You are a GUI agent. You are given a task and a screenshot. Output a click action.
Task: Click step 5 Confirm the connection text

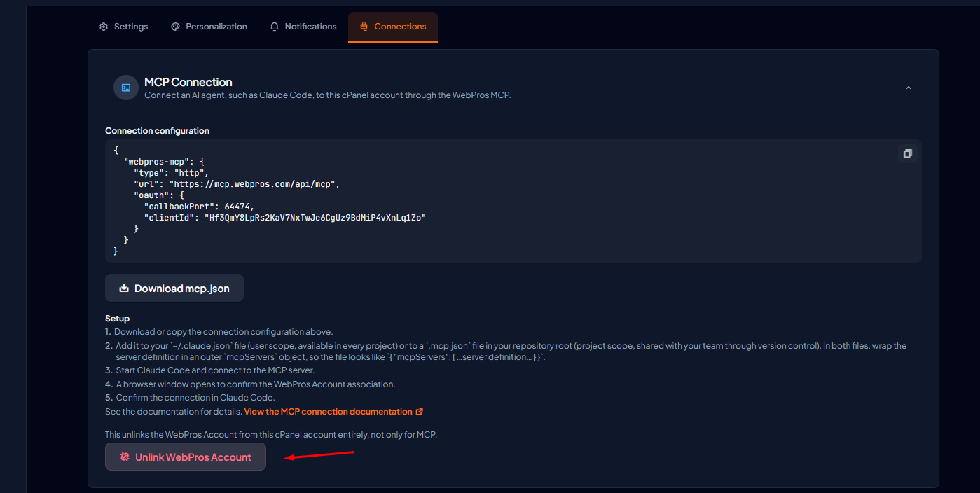pos(195,398)
